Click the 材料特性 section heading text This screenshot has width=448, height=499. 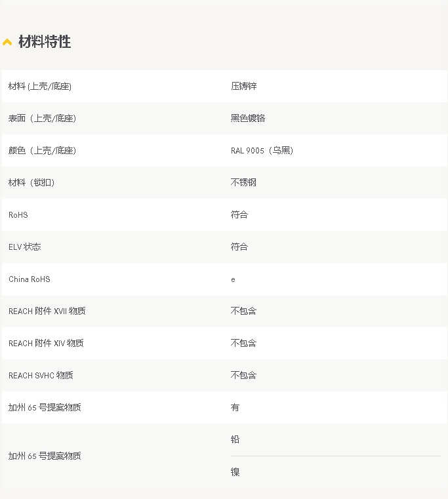45,42
